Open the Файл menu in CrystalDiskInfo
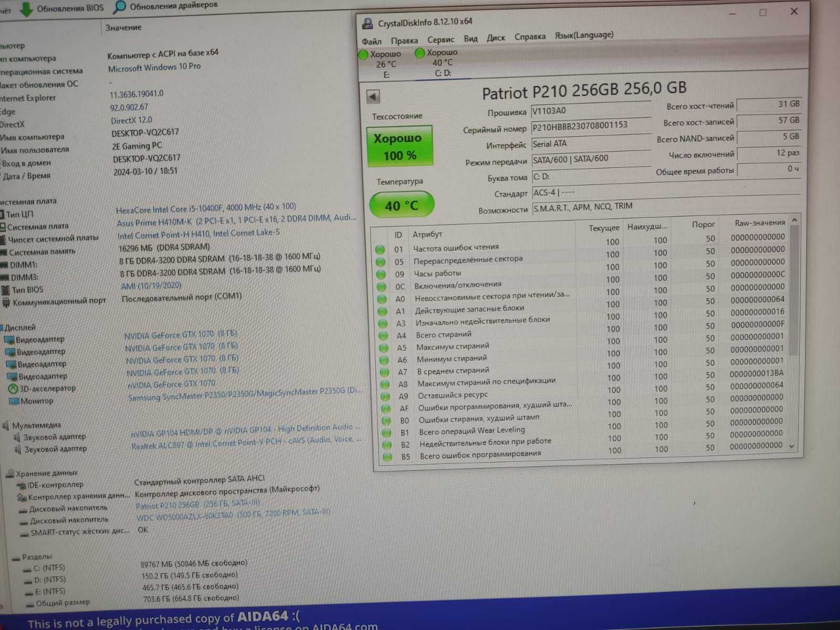 coord(372,41)
